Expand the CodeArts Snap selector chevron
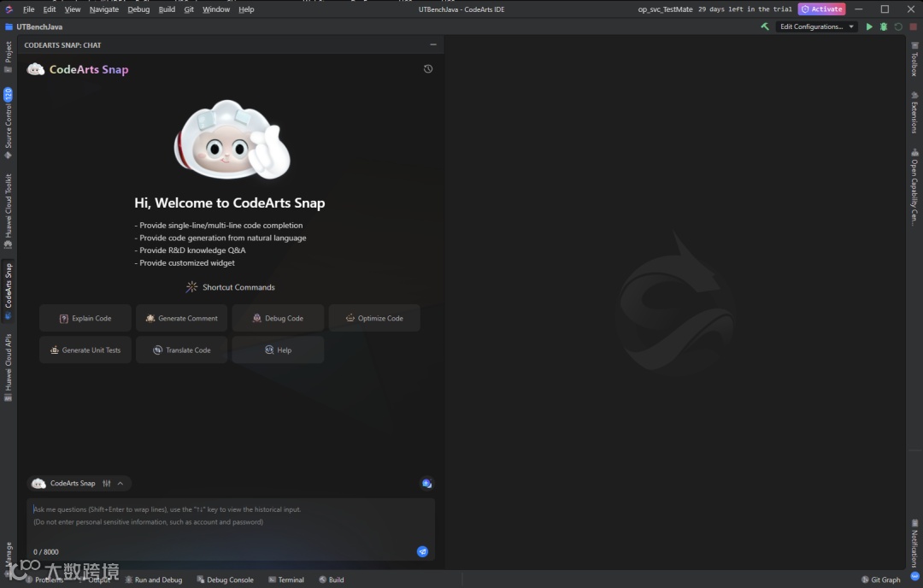The height and width of the screenshot is (588, 923). click(121, 483)
